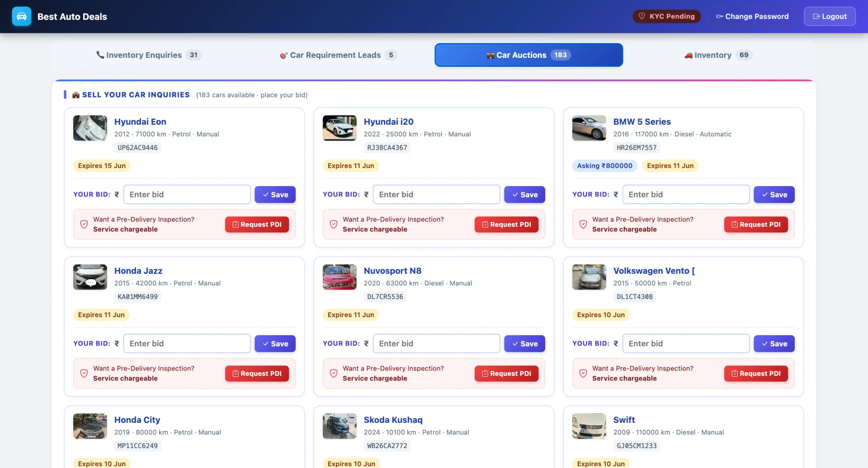868x468 pixels.
Task: Save the bid for Nuvosport N8
Action: 524,344
